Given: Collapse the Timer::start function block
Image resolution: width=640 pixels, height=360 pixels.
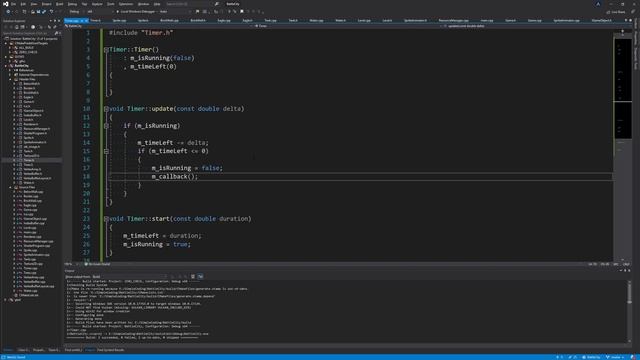Looking at the screenshot, I should [x=106, y=219].
